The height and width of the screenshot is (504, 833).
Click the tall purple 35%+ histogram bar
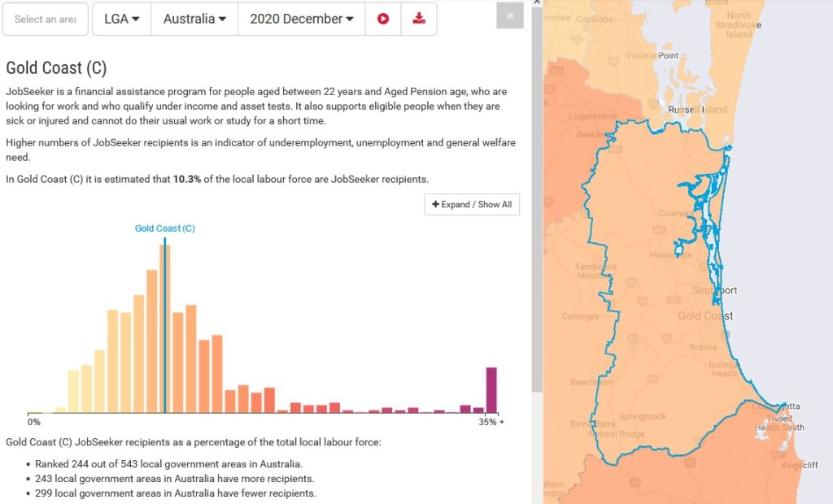click(x=491, y=390)
